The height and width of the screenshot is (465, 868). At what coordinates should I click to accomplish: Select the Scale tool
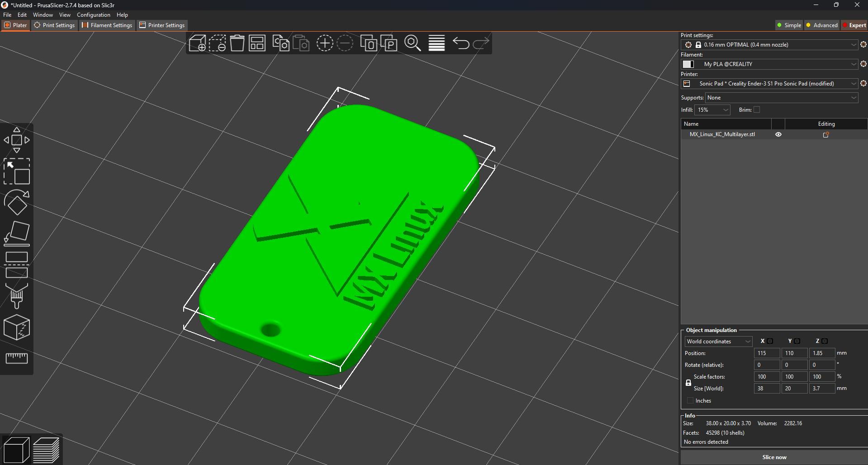(17, 172)
